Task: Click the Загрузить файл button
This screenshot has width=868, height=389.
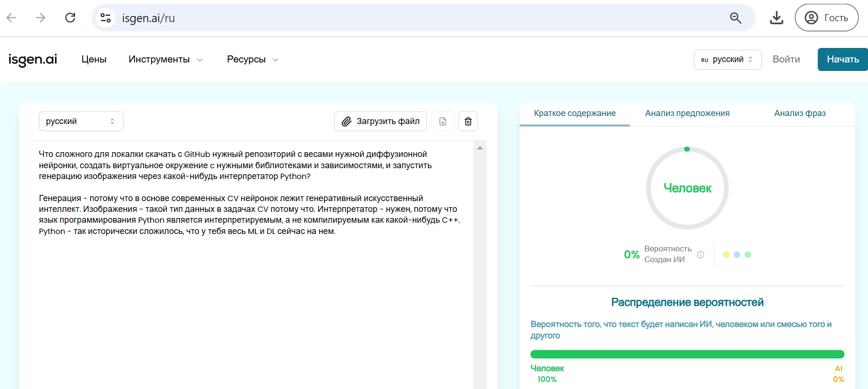Action: (x=380, y=121)
